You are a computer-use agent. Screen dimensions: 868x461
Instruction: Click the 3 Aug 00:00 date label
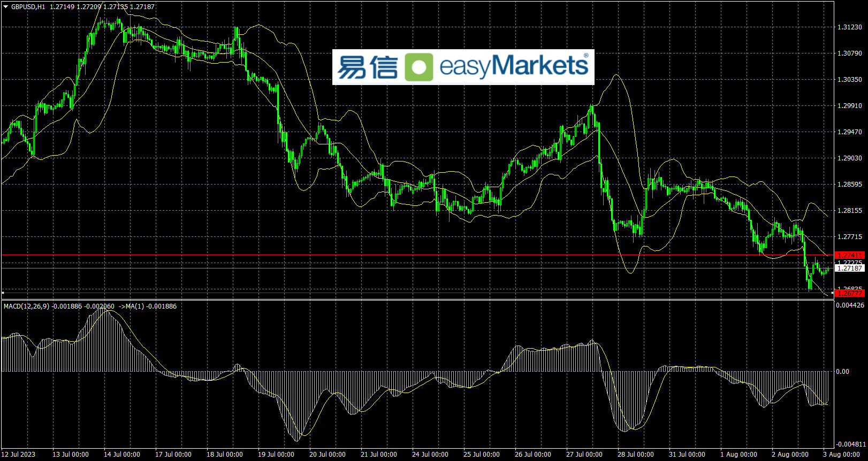click(841, 455)
